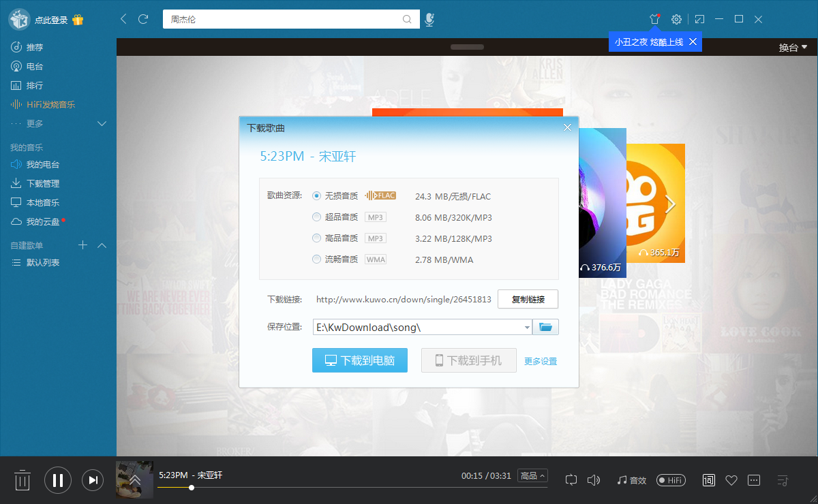
Task: Select 高品音质 128K MP3 option
Action: coord(316,238)
